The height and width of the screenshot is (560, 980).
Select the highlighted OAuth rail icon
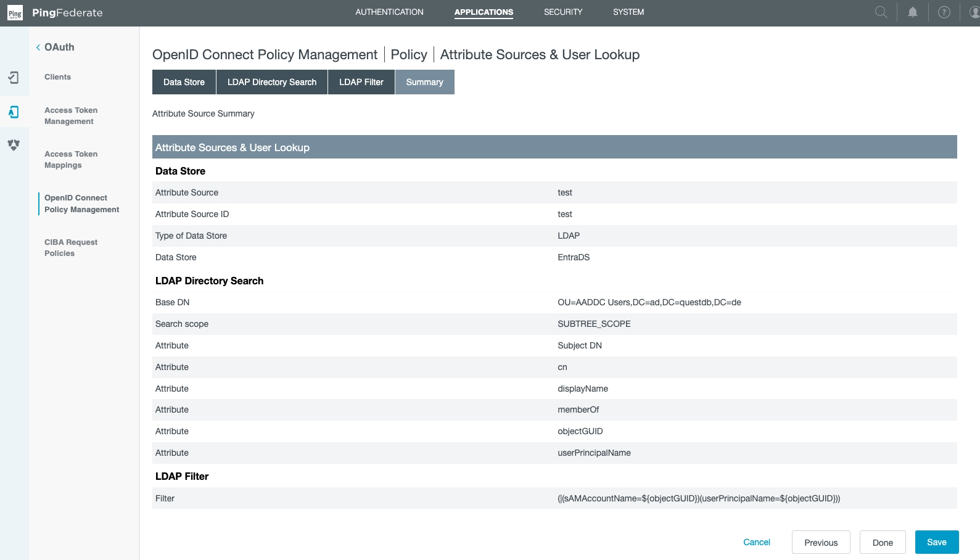click(x=14, y=112)
